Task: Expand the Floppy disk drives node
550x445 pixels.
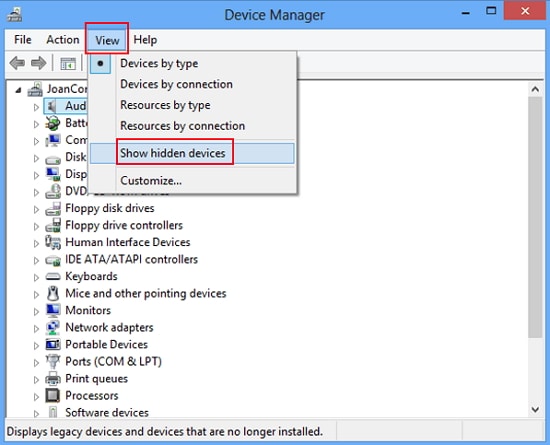Action: pos(36,209)
